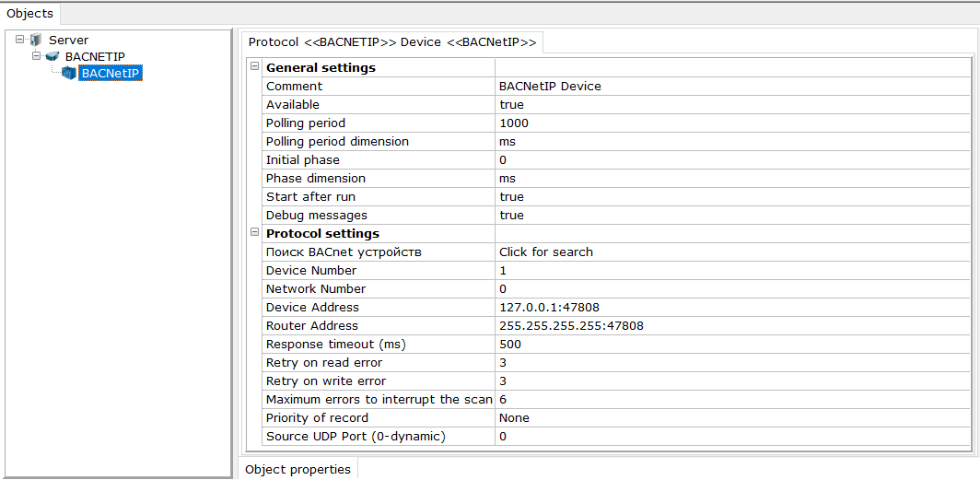Click the 'Start after run' label
This screenshot has width=980, height=480.
pyautogui.click(x=311, y=197)
